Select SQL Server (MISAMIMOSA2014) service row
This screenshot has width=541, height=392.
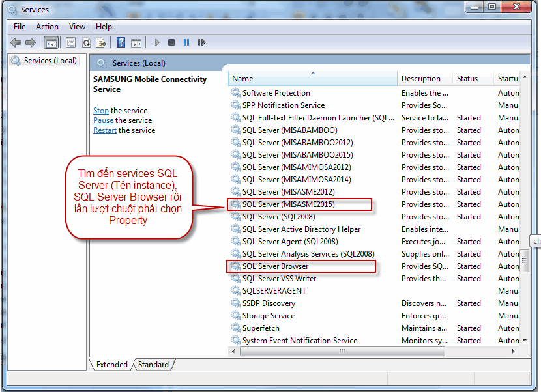pos(374,180)
